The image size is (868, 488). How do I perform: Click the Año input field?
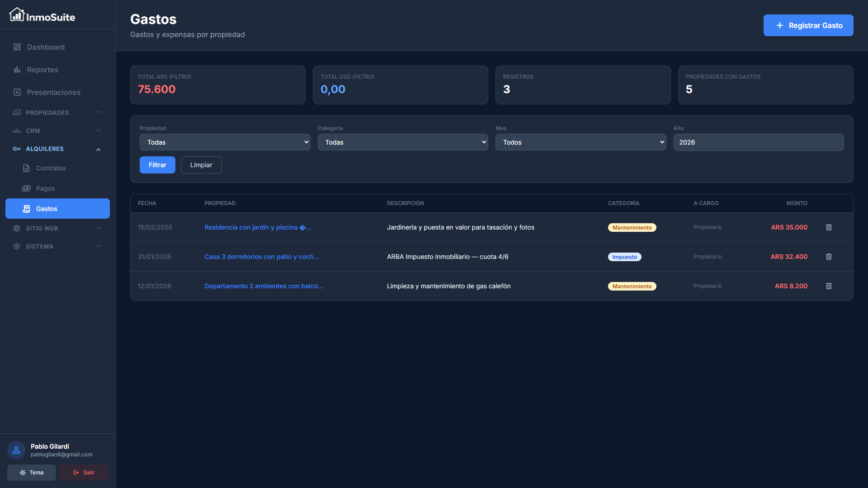click(758, 142)
